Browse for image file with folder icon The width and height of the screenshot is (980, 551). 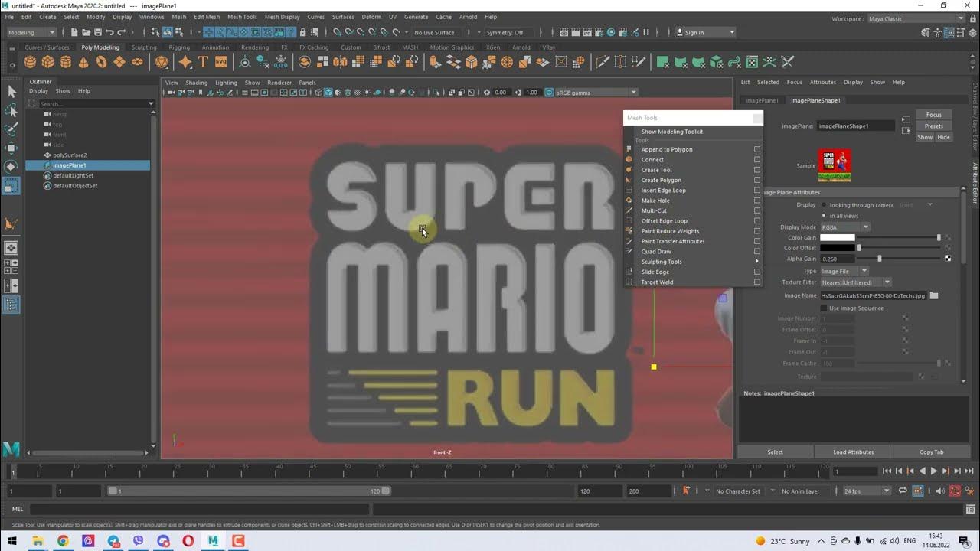click(x=934, y=295)
